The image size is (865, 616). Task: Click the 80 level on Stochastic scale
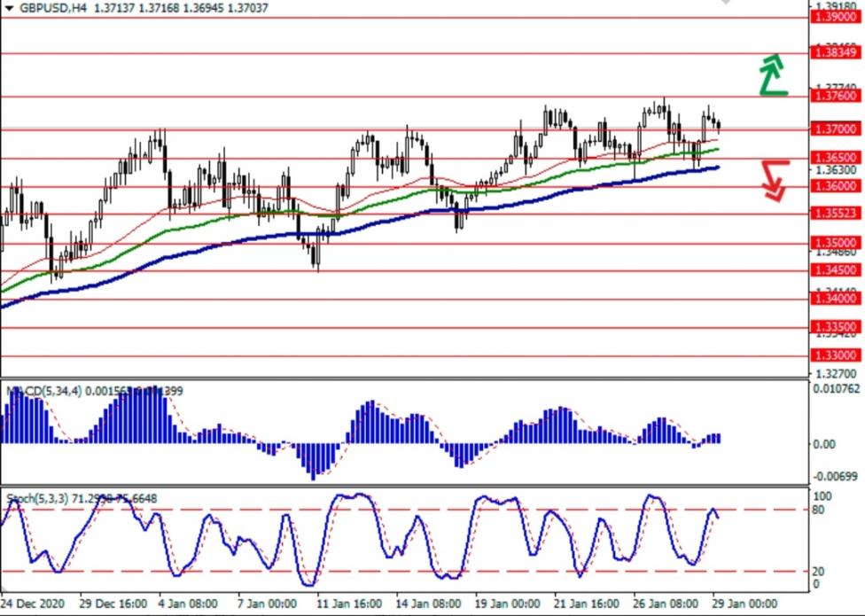pyautogui.click(x=819, y=511)
